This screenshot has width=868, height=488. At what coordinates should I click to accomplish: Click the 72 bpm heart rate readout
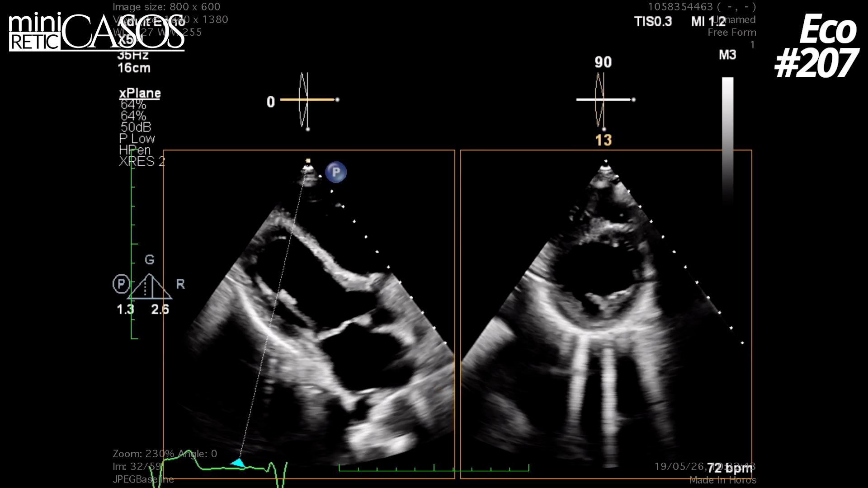(730, 468)
